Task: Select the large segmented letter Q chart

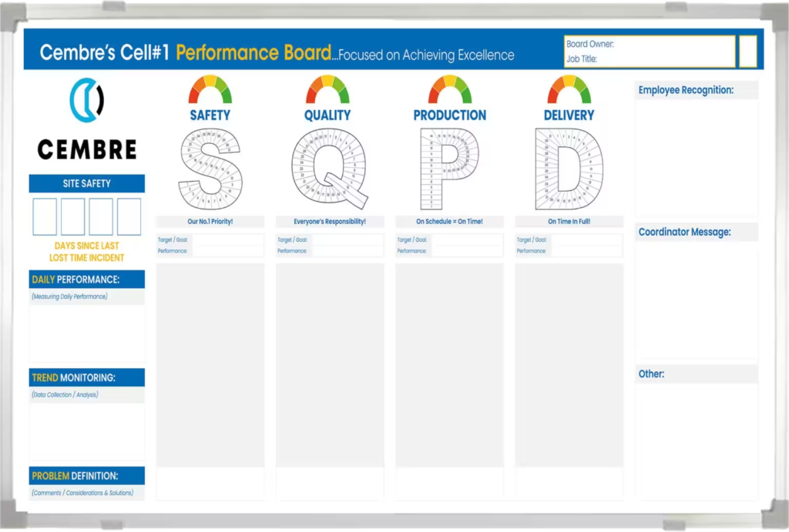Action: [329, 166]
